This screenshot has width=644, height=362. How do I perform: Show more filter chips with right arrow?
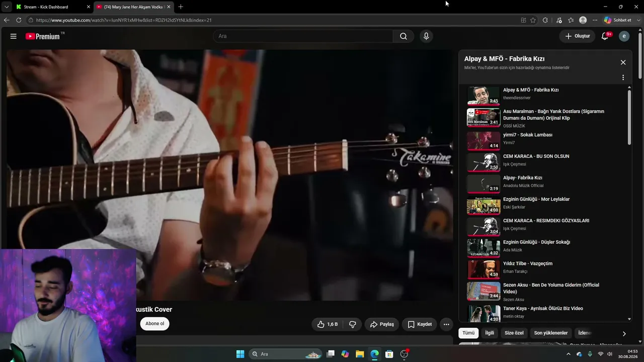(x=624, y=333)
